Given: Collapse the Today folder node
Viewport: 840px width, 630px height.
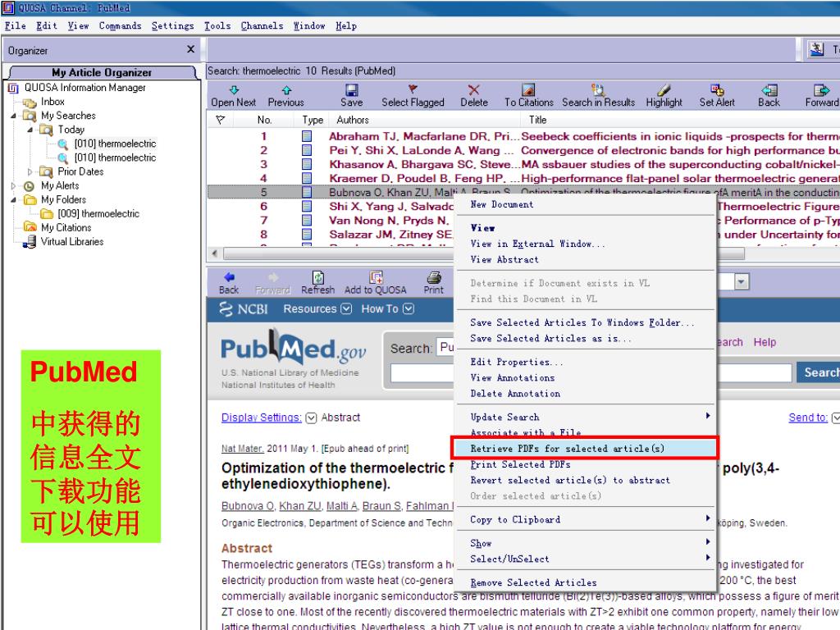Looking at the screenshot, I should click(30, 130).
